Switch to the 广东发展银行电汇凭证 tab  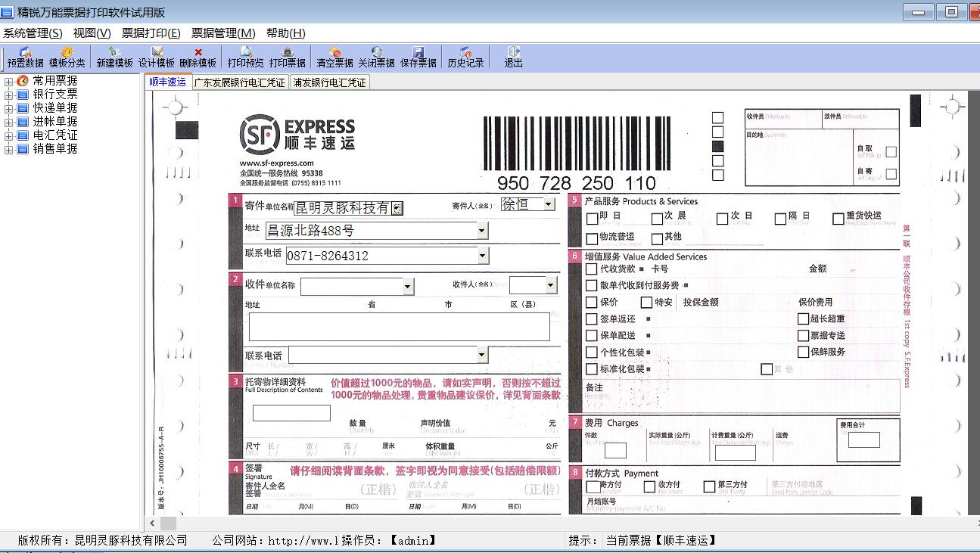(240, 82)
